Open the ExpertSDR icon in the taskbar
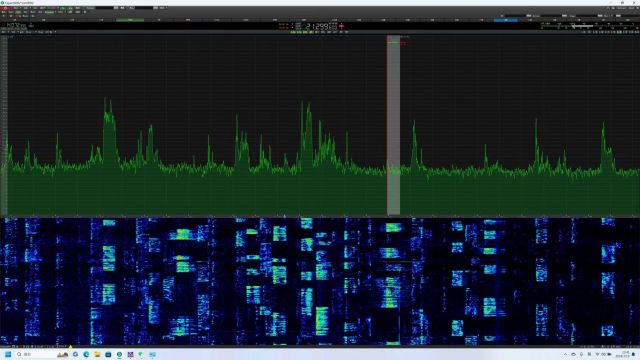 (119, 354)
